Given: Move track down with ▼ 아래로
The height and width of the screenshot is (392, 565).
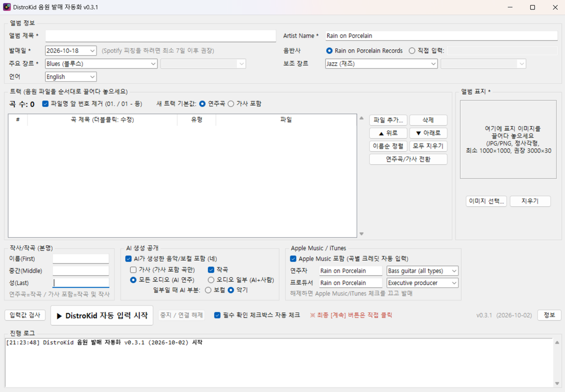Looking at the screenshot, I should pos(428,133).
